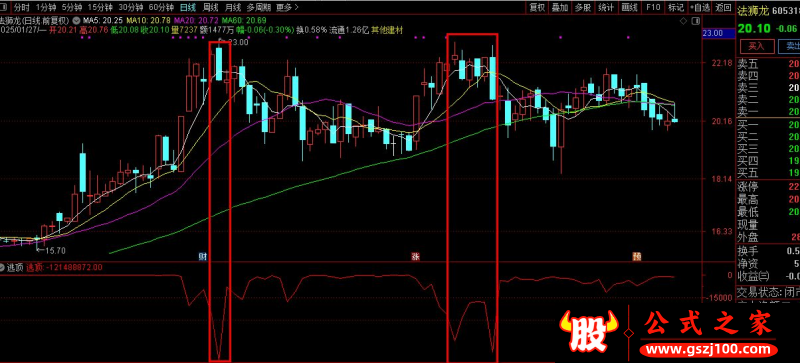Click the 买二 order book row
The height and width of the screenshot is (363, 800).
768,137
